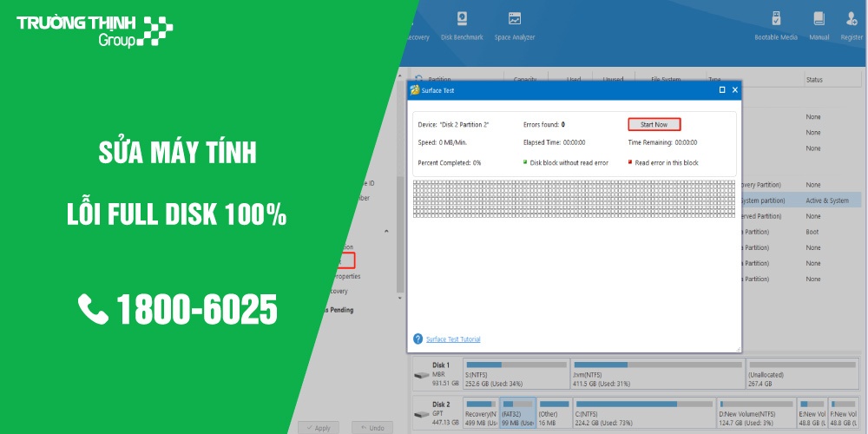
Task: Click the 'Time Remaining: 00:00:00' text
Action: click(662, 143)
